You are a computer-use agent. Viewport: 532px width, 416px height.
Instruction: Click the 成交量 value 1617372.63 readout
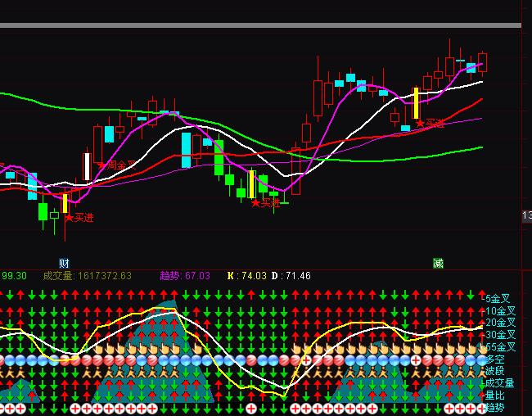click(x=87, y=276)
